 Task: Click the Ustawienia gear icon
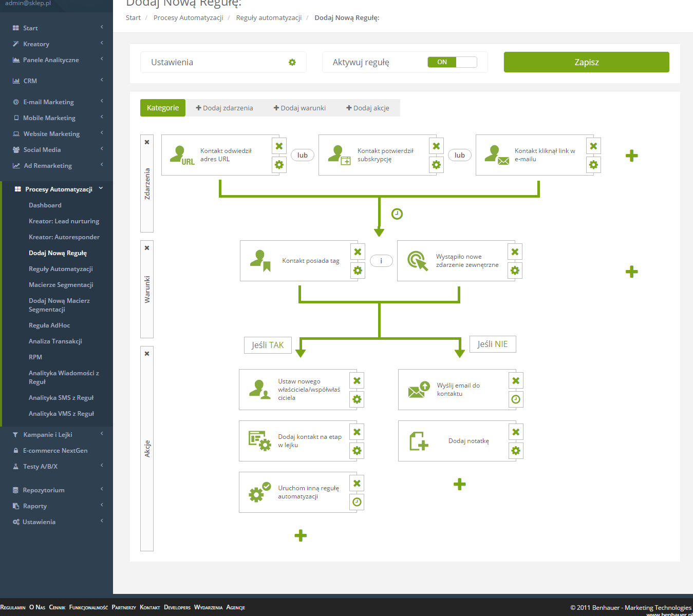coord(292,62)
